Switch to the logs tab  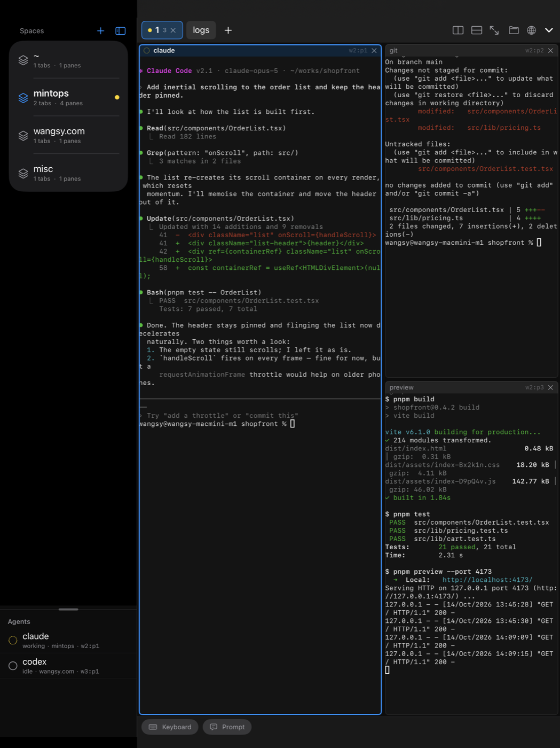pyautogui.click(x=201, y=30)
